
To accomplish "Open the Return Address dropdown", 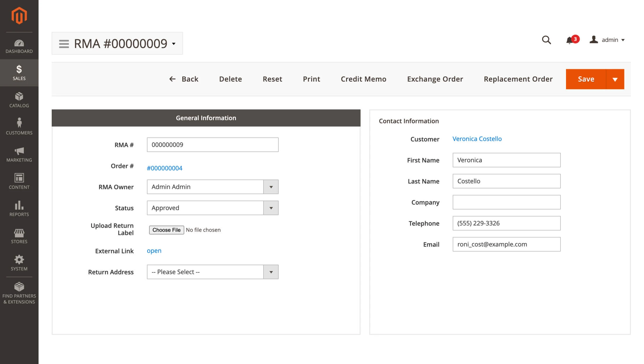I will [x=271, y=272].
